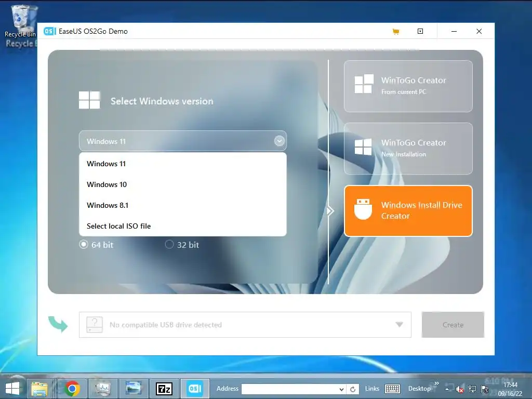The width and height of the screenshot is (532, 399).
Task: Open WinToGo Creator From current PC
Action: 408,86
